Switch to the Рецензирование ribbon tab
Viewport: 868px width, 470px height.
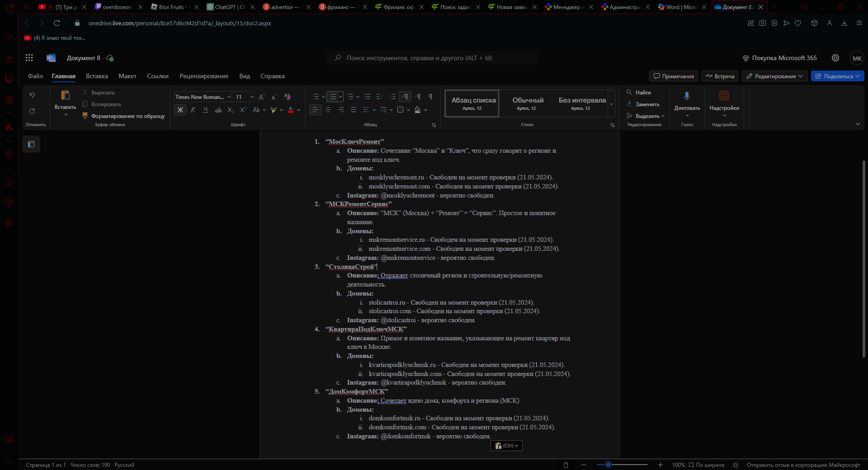coord(204,76)
